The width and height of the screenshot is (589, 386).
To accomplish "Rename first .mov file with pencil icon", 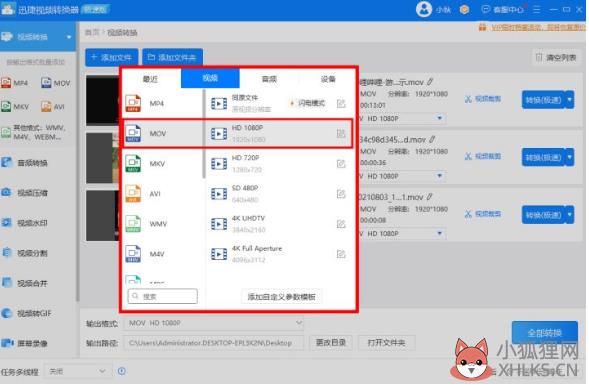I will point(430,81).
